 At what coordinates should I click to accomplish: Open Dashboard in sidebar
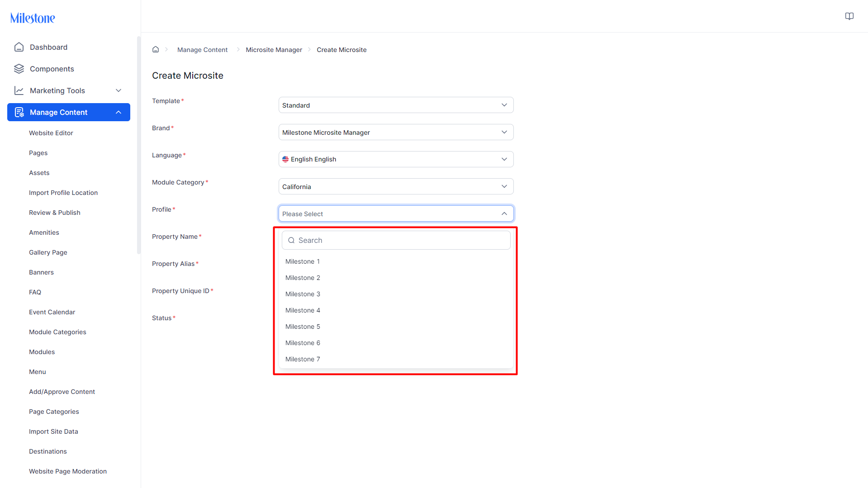click(69, 47)
